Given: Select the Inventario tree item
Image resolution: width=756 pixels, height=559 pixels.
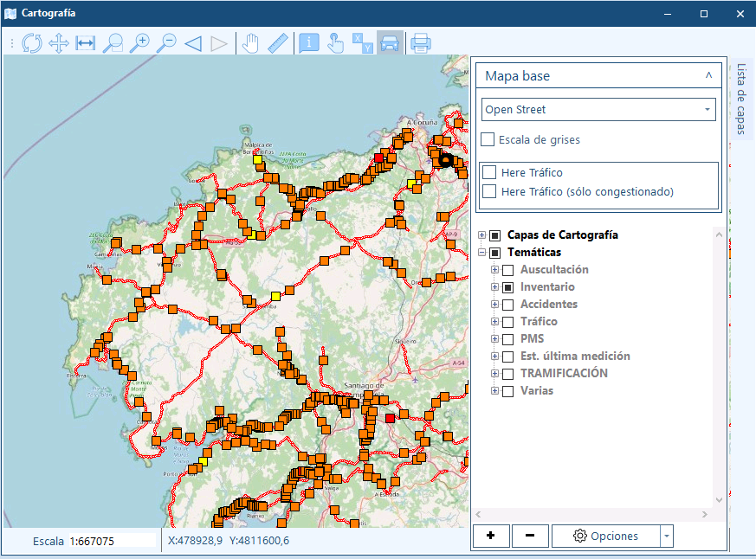Looking at the screenshot, I should [546, 287].
